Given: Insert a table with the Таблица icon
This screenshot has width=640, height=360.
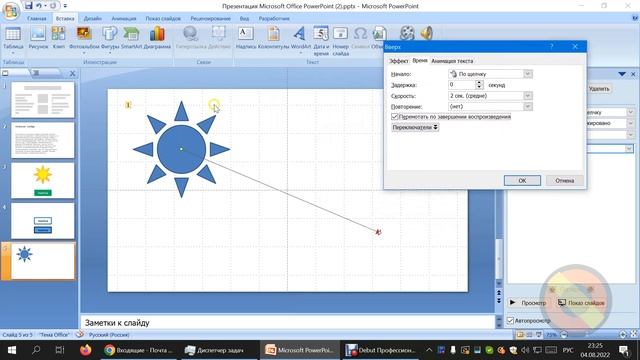Looking at the screenshot, I should pos(13,40).
